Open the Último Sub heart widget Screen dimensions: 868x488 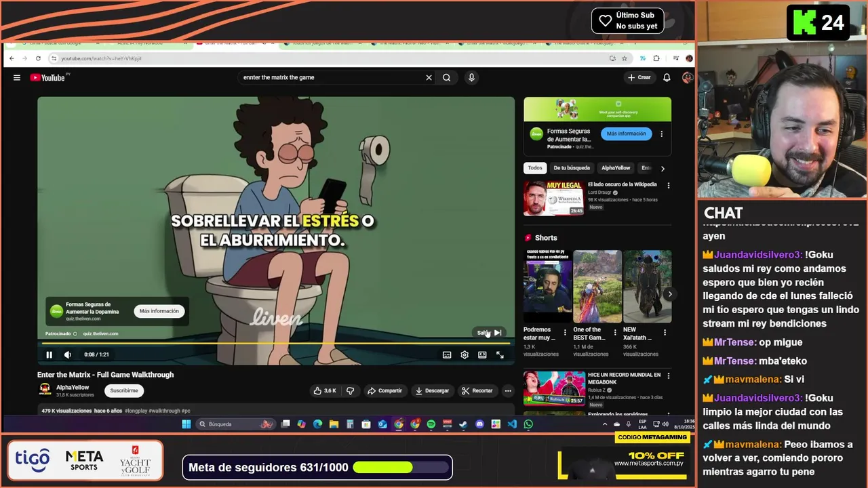pos(627,21)
